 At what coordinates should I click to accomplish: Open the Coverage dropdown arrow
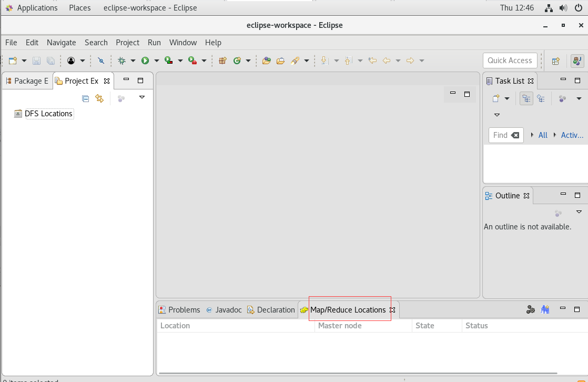(x=180, y=61)
